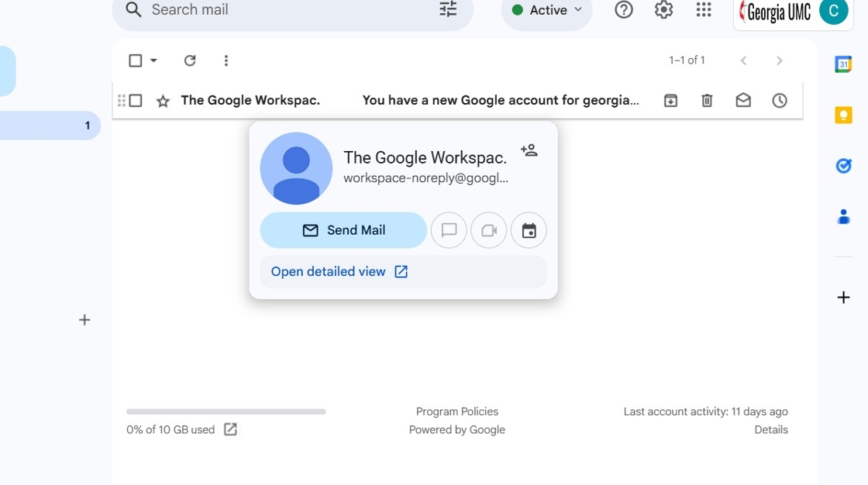Grab the drag handle on email row

121,101
